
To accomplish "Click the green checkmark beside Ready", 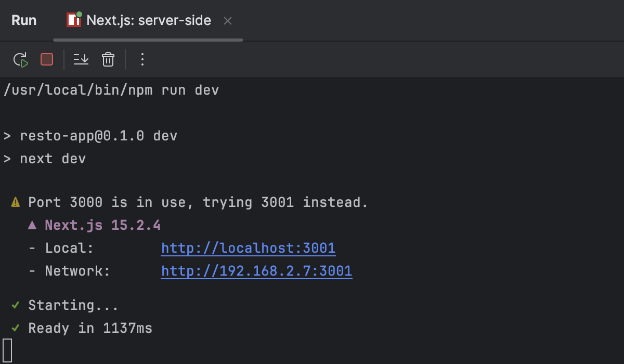I will tap(15, 328).
